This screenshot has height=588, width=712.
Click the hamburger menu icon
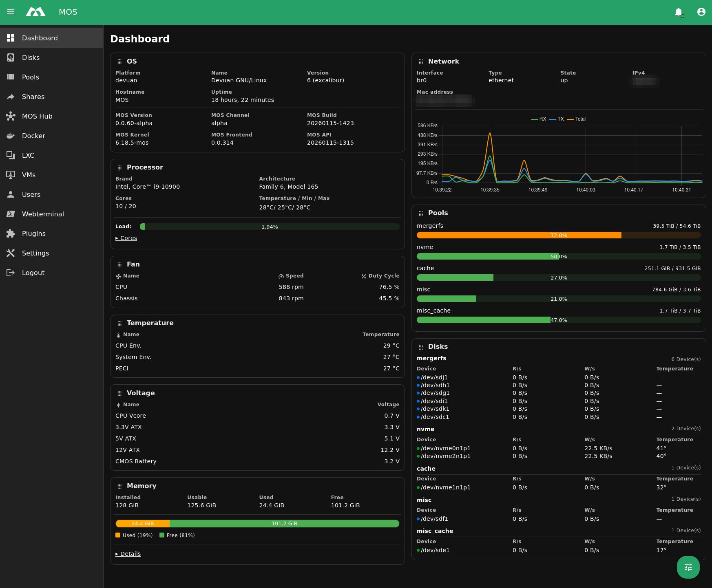point(11,12)
